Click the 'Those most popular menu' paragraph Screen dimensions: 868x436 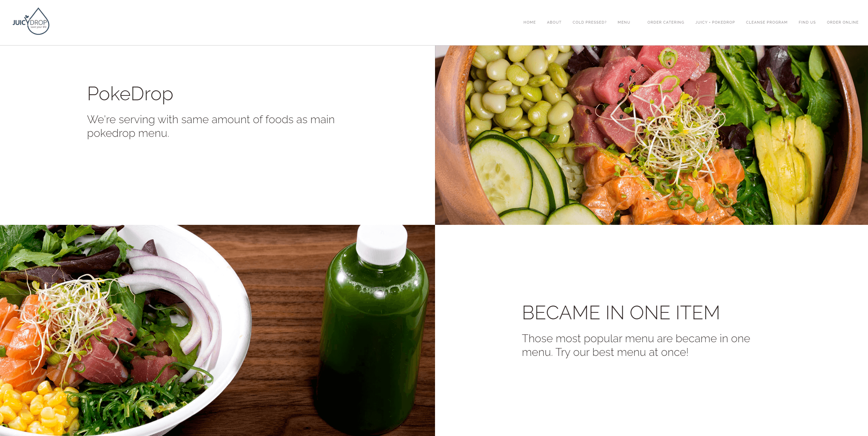pos(636,345)
